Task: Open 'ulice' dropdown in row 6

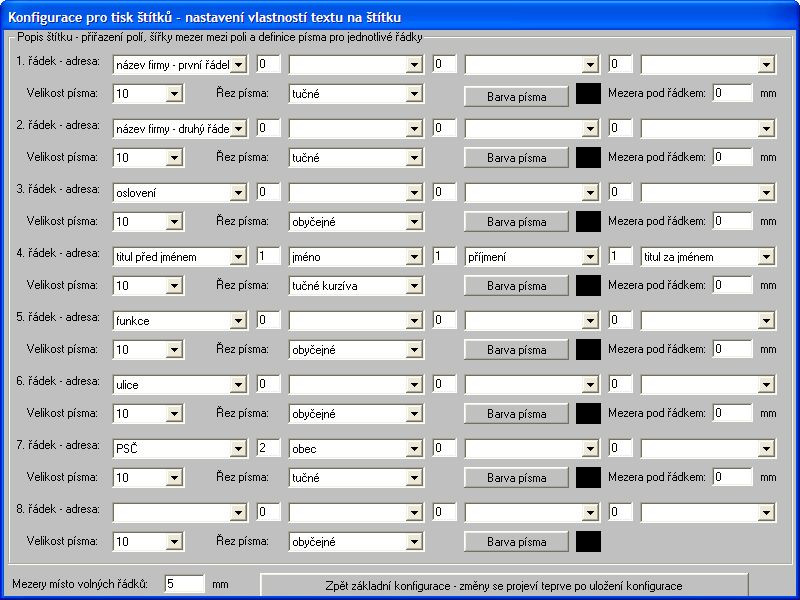Action: click(180, 385)
